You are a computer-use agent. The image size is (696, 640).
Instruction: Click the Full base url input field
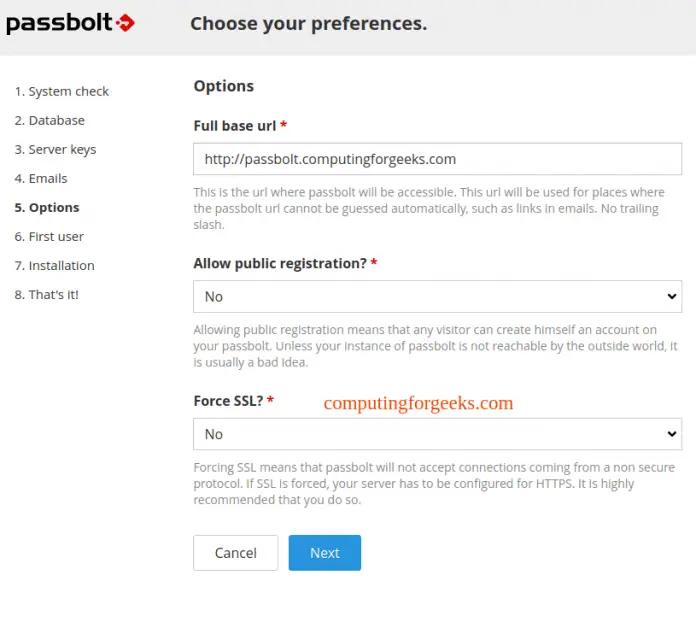pos(437,159)
